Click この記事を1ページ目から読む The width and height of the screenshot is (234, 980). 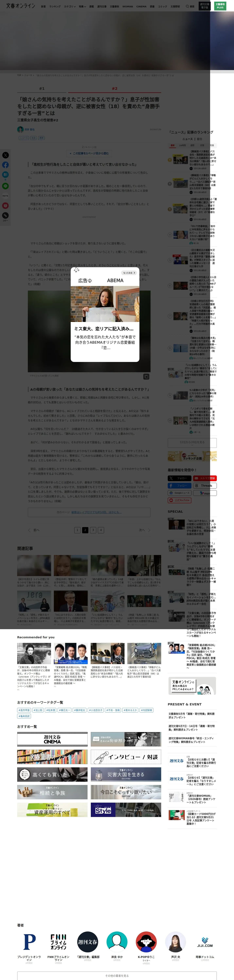(89, 153)
